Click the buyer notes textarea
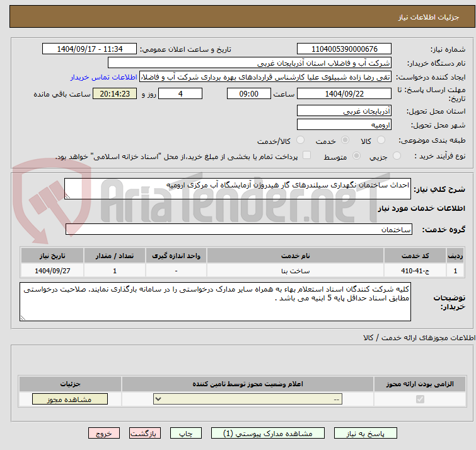This screenshot has width=476, height=450. click(x=215, y=302)
